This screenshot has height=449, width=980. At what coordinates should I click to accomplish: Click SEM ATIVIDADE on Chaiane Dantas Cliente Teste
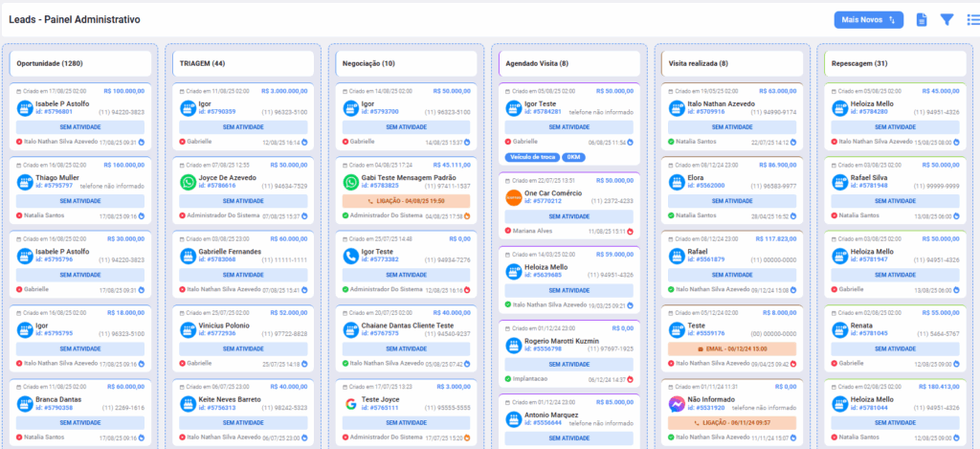coord(406,348)
